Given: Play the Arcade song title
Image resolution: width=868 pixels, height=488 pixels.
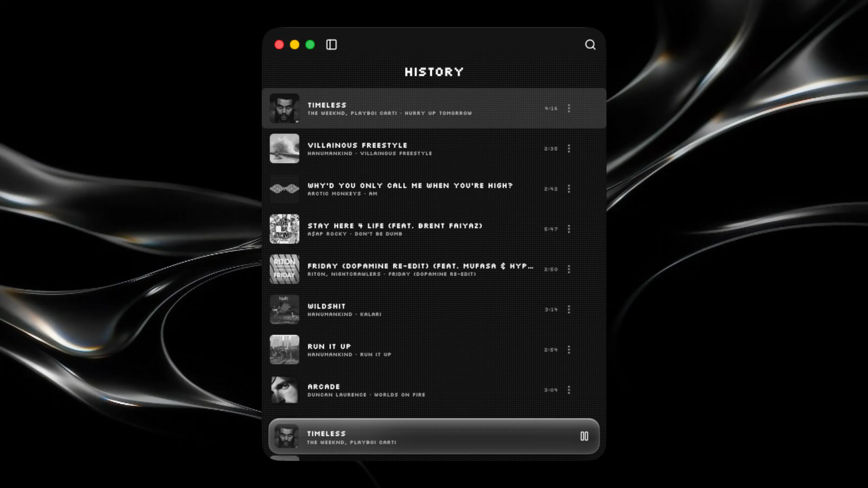Looking at the screenshot, I should tap(324, 387).
